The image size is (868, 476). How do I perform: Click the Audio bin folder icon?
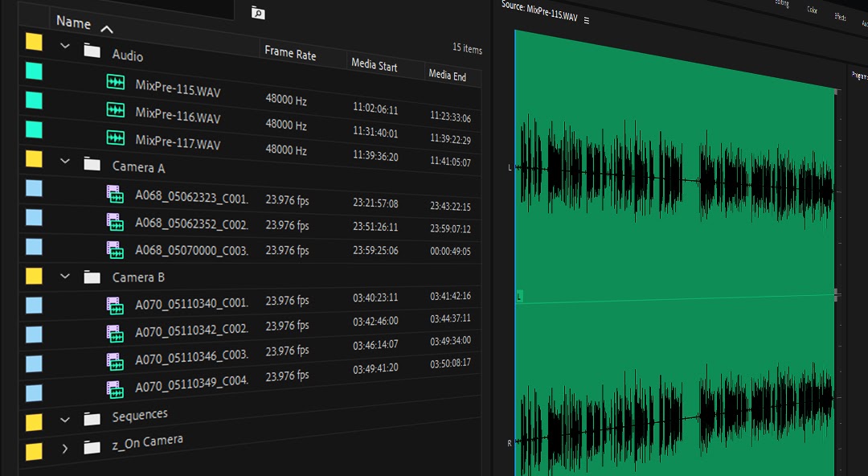click(x=92, y=51)
